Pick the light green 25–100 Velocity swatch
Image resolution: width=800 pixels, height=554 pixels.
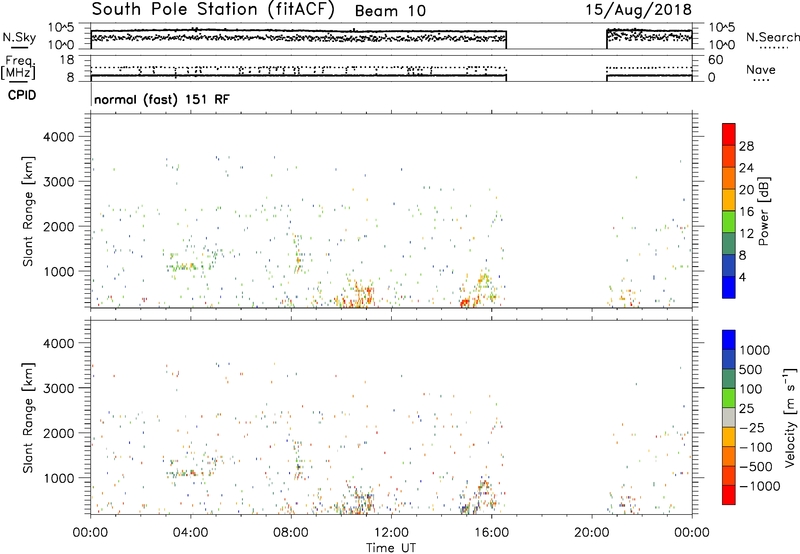(x=729, y=398)
